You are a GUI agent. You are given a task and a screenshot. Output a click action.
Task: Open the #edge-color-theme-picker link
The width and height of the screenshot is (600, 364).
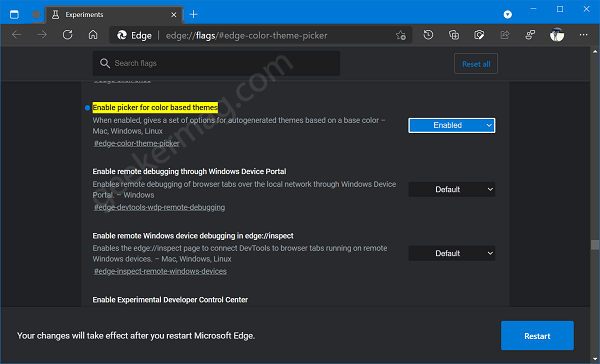[137, 144]
